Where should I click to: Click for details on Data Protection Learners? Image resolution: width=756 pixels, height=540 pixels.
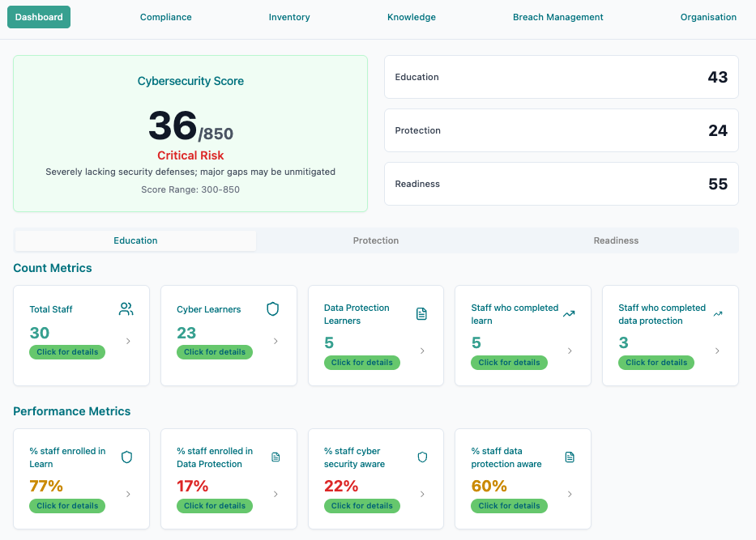(362, 363)
